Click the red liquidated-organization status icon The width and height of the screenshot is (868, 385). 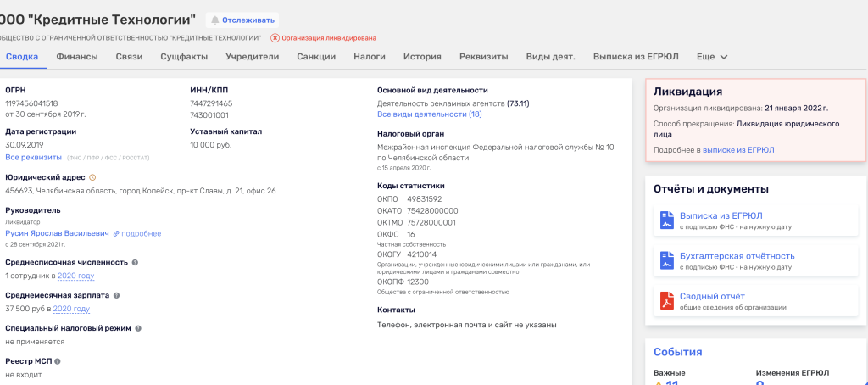coord(275,38)
